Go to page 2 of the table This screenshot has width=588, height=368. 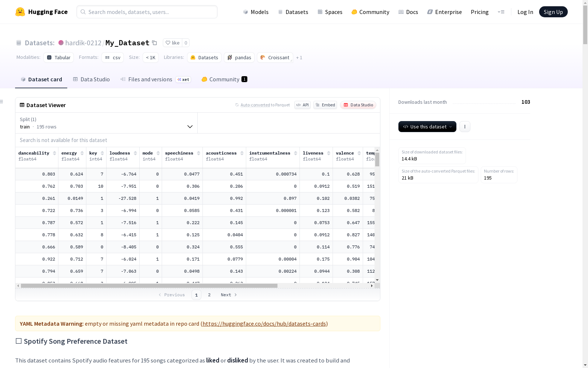click(209, 295)
